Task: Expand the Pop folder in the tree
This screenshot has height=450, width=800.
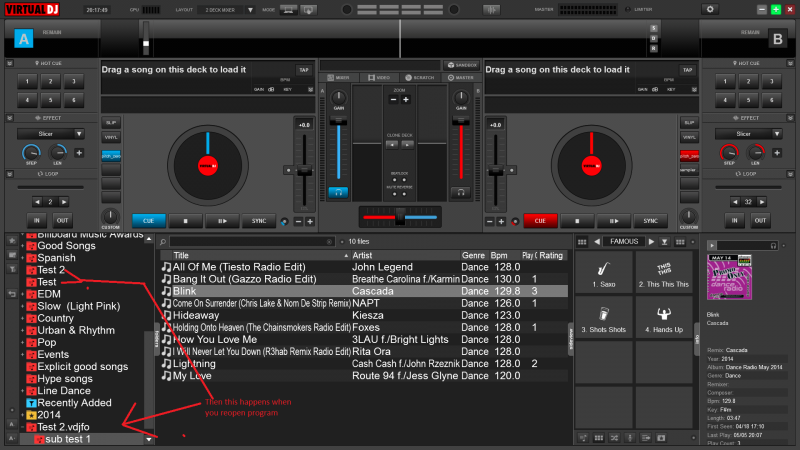Action: (22, 343)
